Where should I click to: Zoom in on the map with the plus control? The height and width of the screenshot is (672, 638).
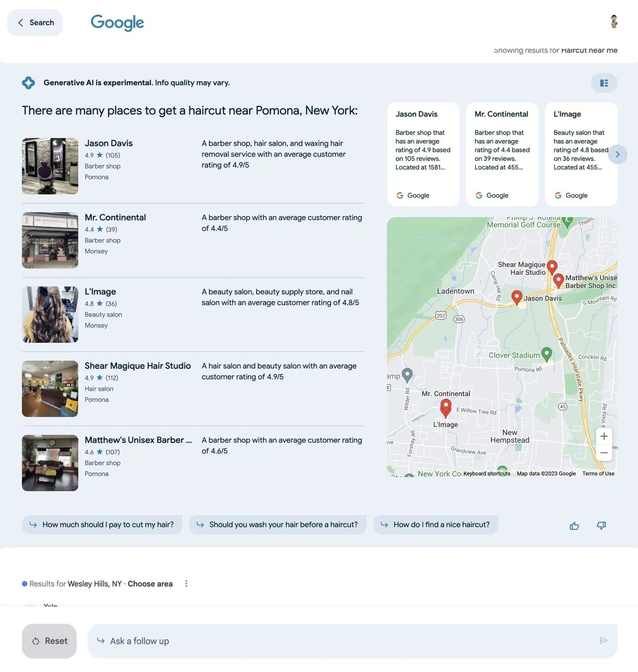tap(604, 436)
